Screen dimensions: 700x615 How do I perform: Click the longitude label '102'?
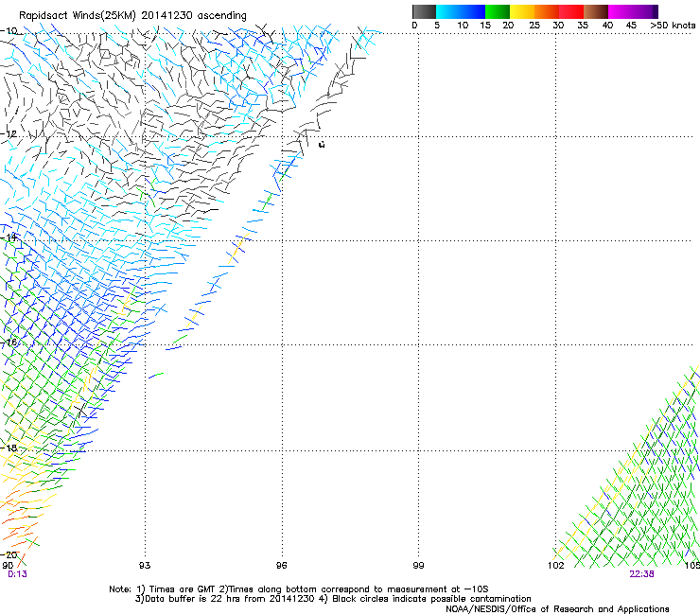coord(556,566)
